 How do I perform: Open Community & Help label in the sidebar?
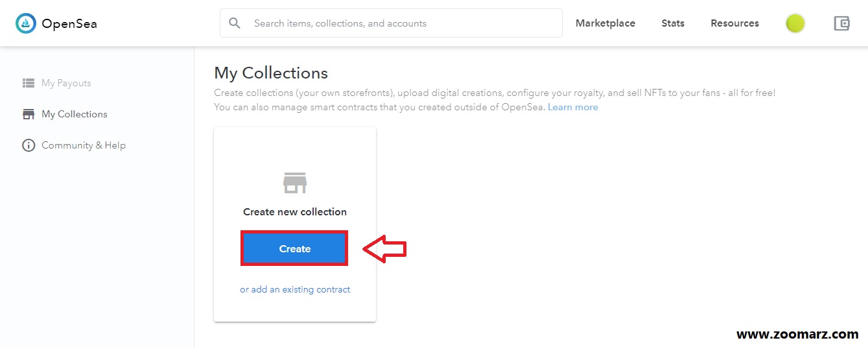pos(84,145)
